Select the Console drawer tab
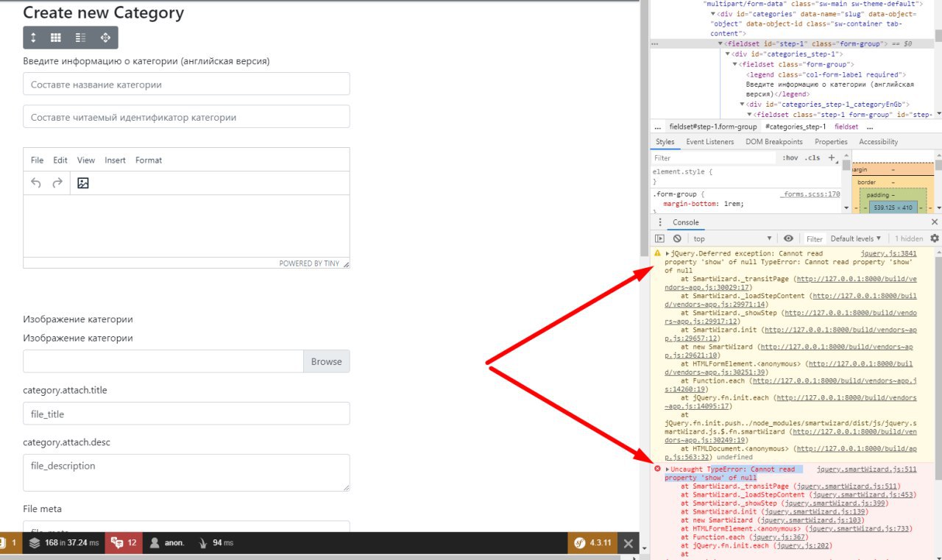 [x=686, y=222]
